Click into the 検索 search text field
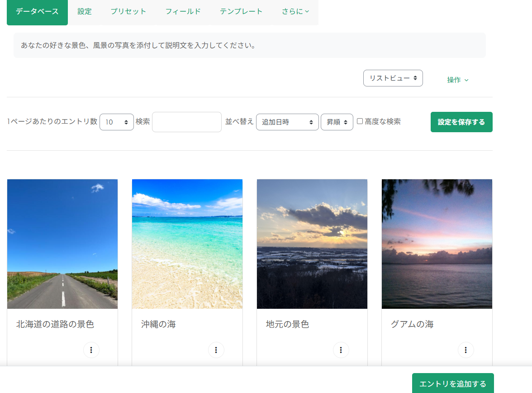Image resolution: width=532 pixels, height=393 pixels. [x=187, y=122]
